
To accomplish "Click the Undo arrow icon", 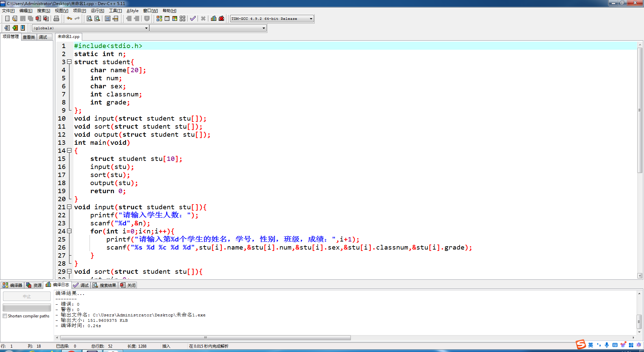I will pos(69,18).
